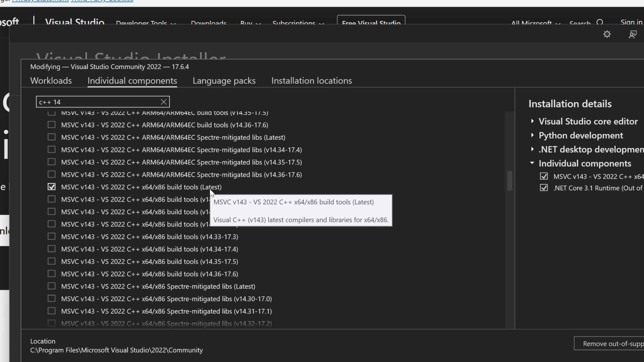Expand .NET desktop development details

tap(532, 149)
